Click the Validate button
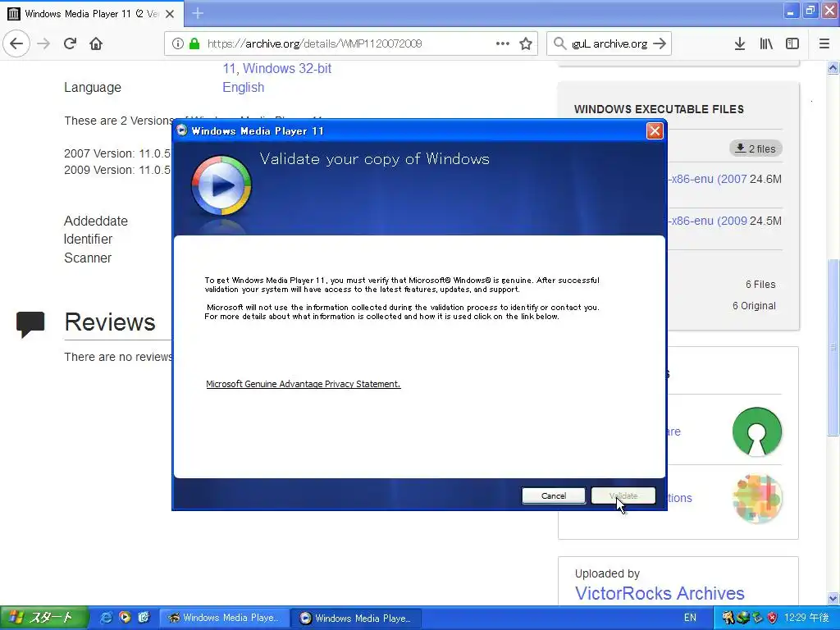 [x=623, y=495]
